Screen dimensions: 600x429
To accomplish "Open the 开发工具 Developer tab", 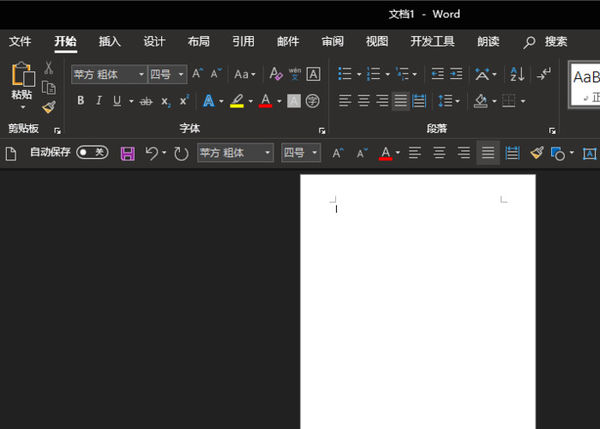I will [x=432, y=41].
